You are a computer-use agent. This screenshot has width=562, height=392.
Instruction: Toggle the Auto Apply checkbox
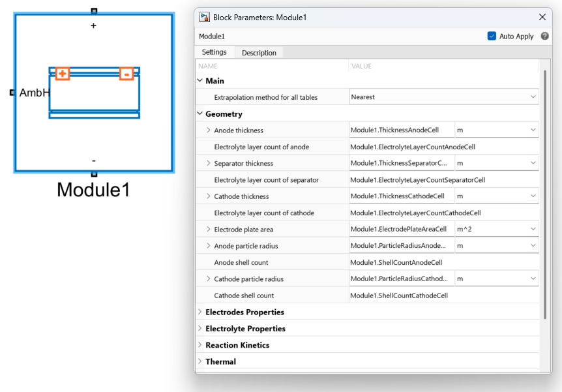click(492, 37)
